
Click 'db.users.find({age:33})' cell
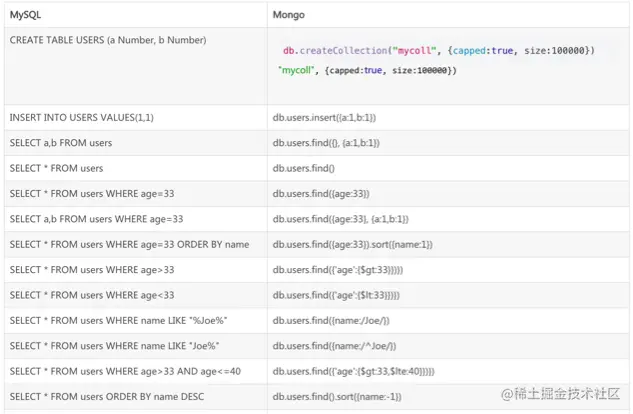tap(448, 194)
